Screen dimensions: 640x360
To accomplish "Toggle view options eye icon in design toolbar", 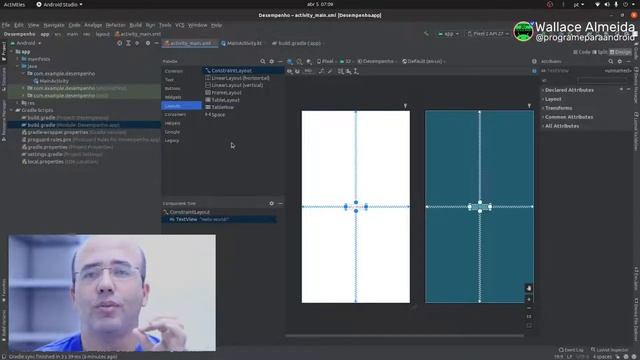I will (x=289, y=71).
